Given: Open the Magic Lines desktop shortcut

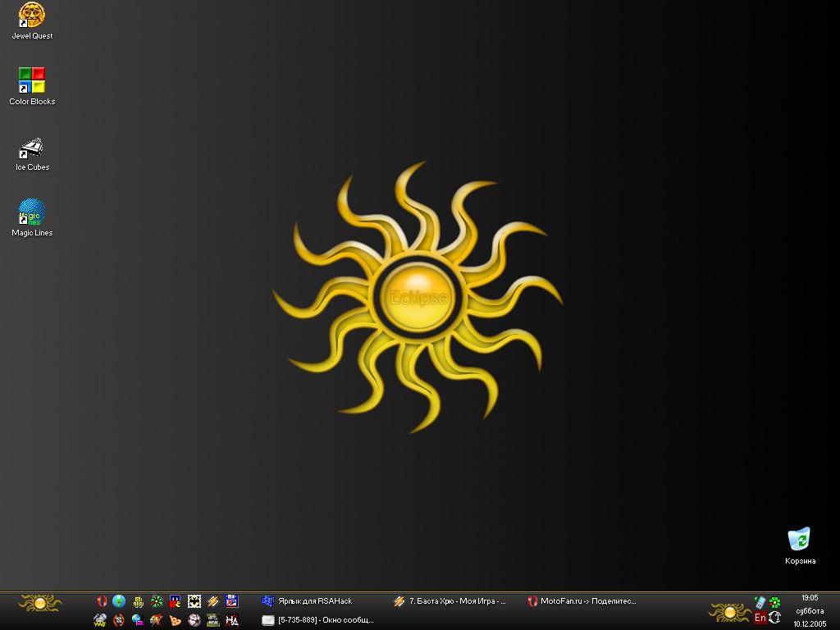Looking at the screenshot, I should pyautogui.click(x=32, y=218).
